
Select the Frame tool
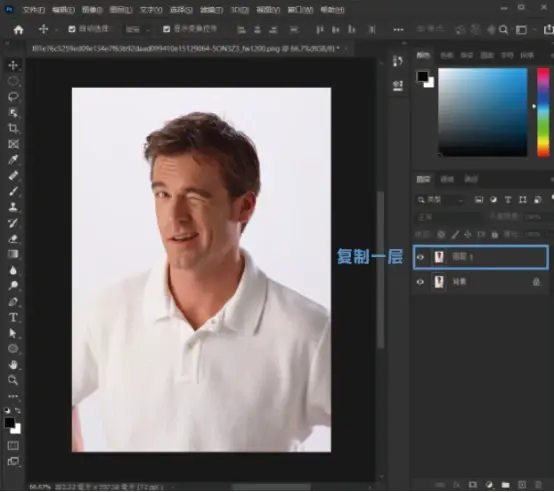click(13, 144)
